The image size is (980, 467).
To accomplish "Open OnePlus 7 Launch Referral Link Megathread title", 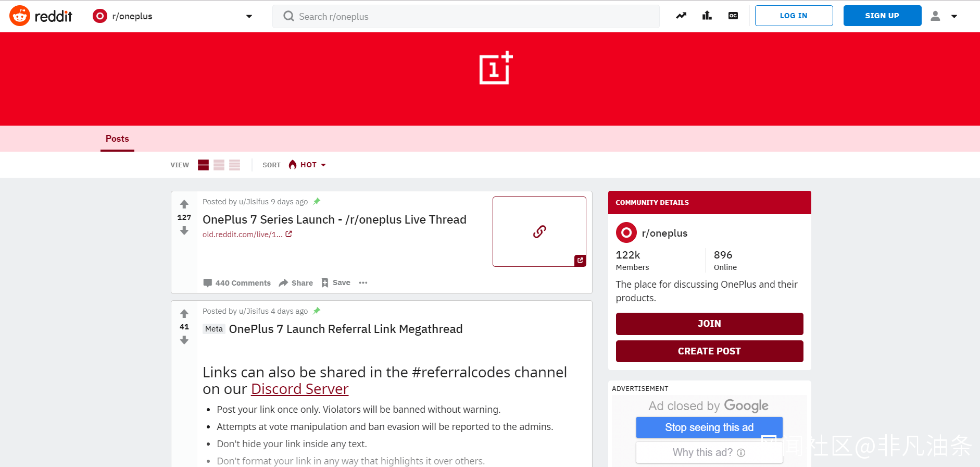I will (x=346, y=329).
